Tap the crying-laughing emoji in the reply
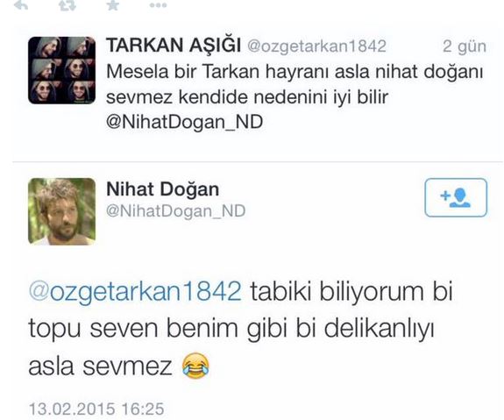The image size is (504, 420). pyautogui.click(x=195, y=366)
